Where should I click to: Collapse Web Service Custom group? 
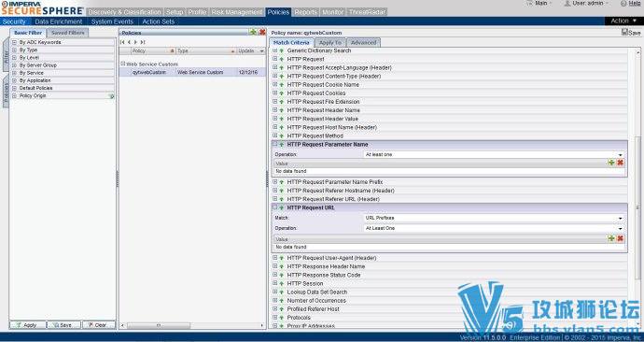[x=123, y=64]
